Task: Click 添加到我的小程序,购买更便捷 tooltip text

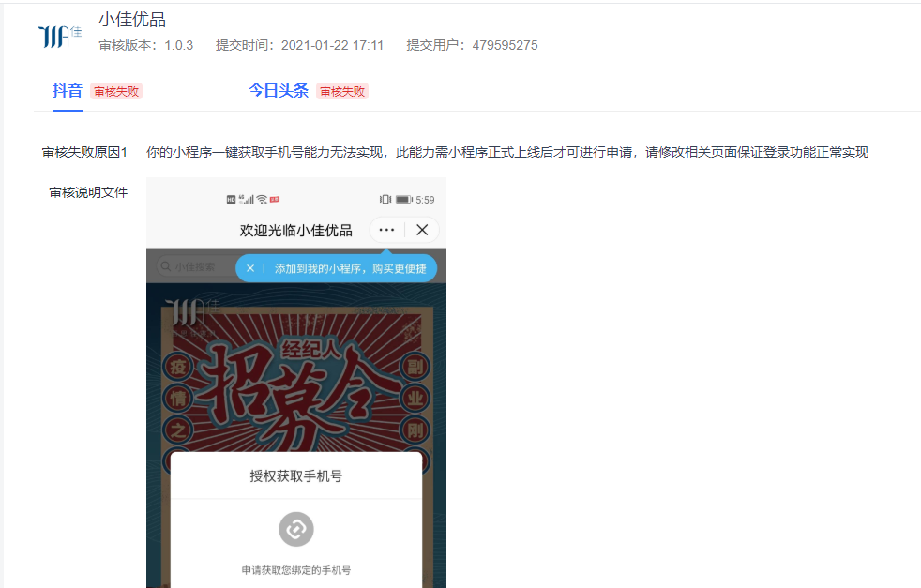Action: tap(350, 268)
